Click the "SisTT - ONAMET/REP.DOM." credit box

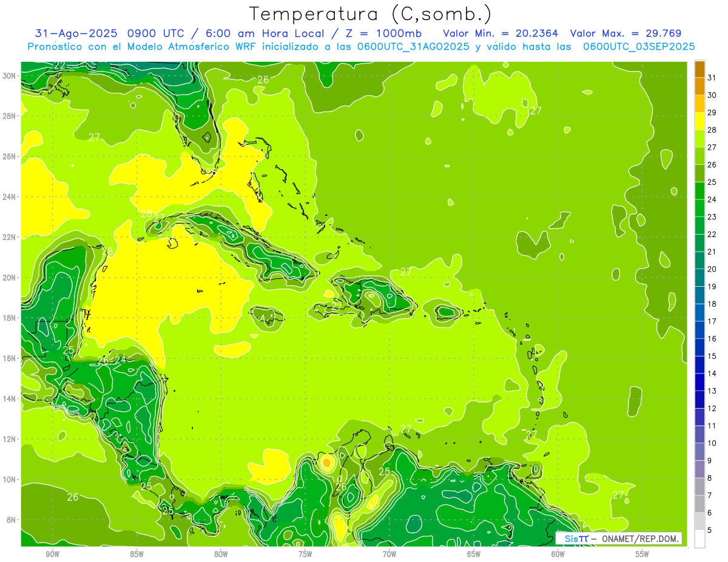point(619,538)
